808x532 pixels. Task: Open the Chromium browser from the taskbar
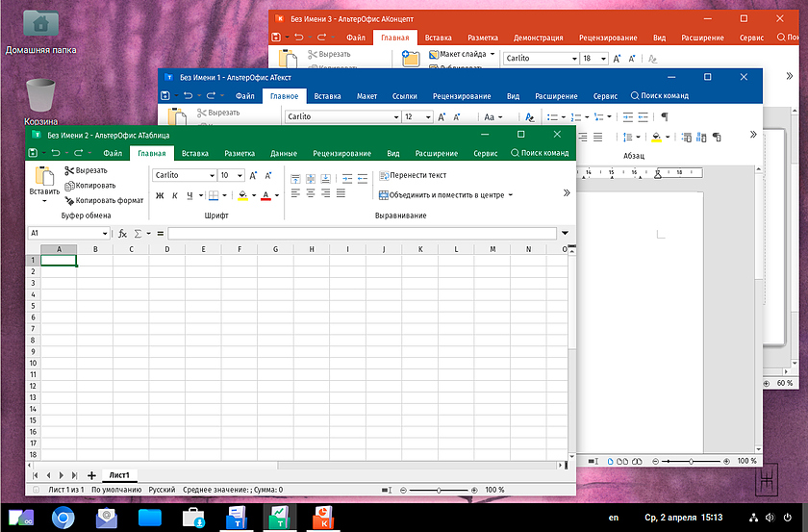pos(63,519)
